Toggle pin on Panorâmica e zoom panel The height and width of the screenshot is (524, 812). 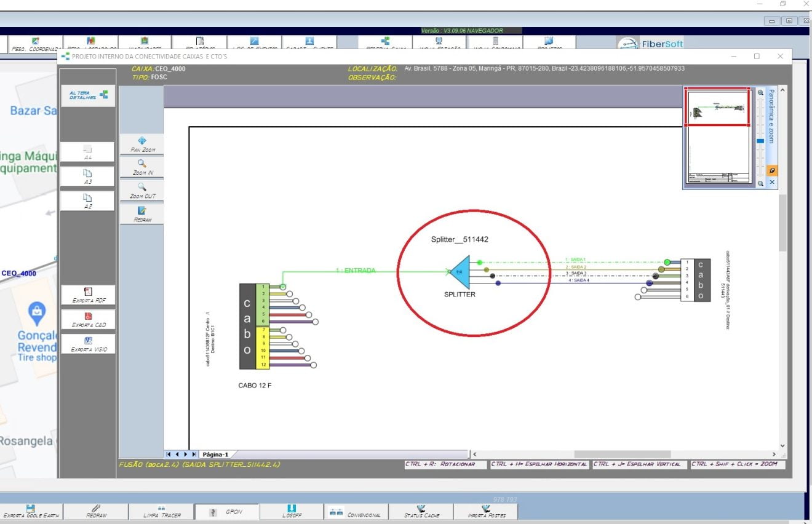tap(772, 170)
